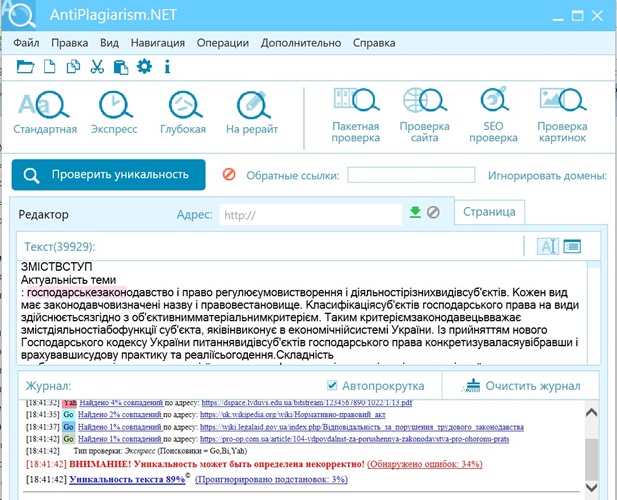Open the Операции menu
This screenshot has height=500, width=617.
point(223,43)
